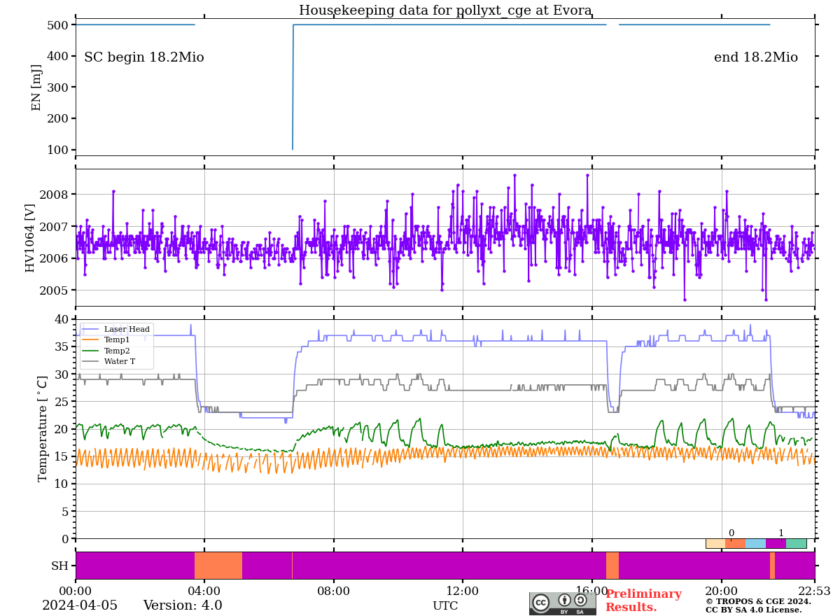Click the '500' tick on the EN axis
840x616 pixels.
pyautogui.click(x=58, y=25)
